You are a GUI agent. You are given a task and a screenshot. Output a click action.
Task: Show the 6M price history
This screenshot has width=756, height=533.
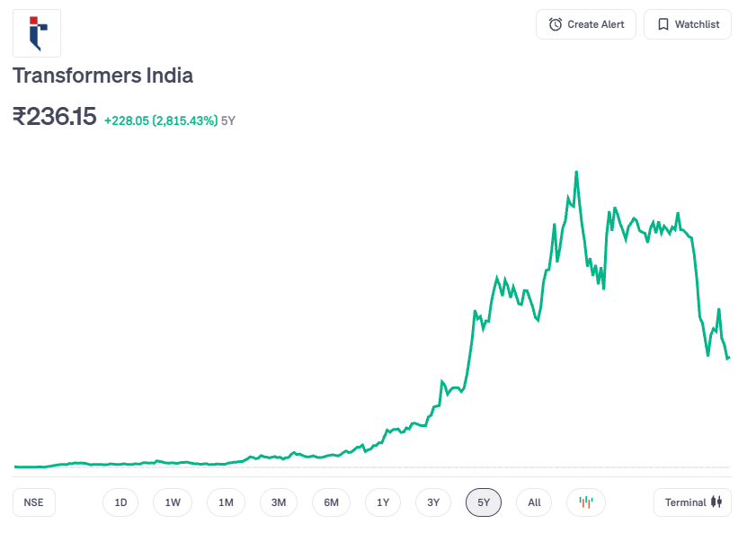(331, 502)
